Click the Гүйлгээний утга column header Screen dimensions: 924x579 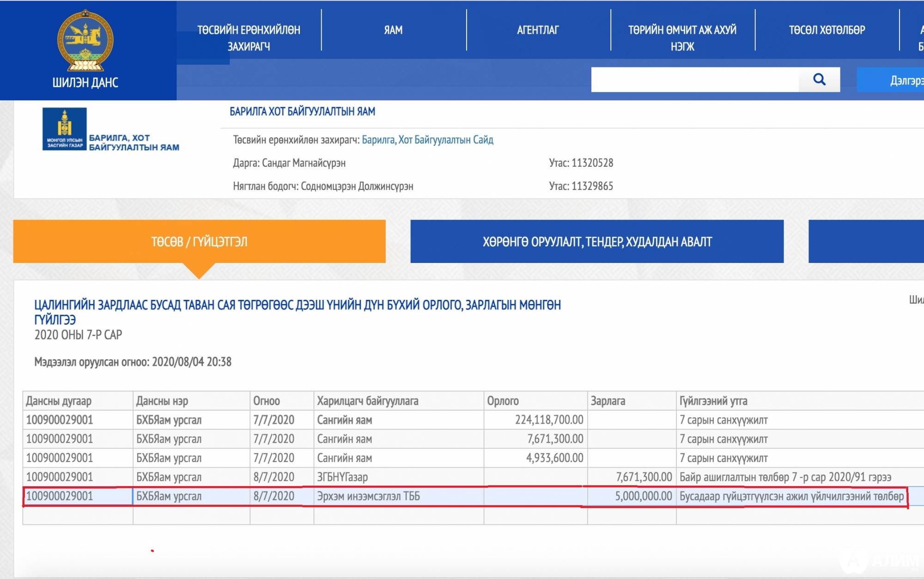point(800,401)
